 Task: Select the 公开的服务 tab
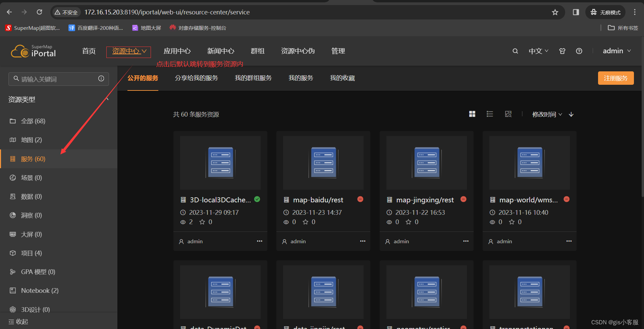click(143, 78)
